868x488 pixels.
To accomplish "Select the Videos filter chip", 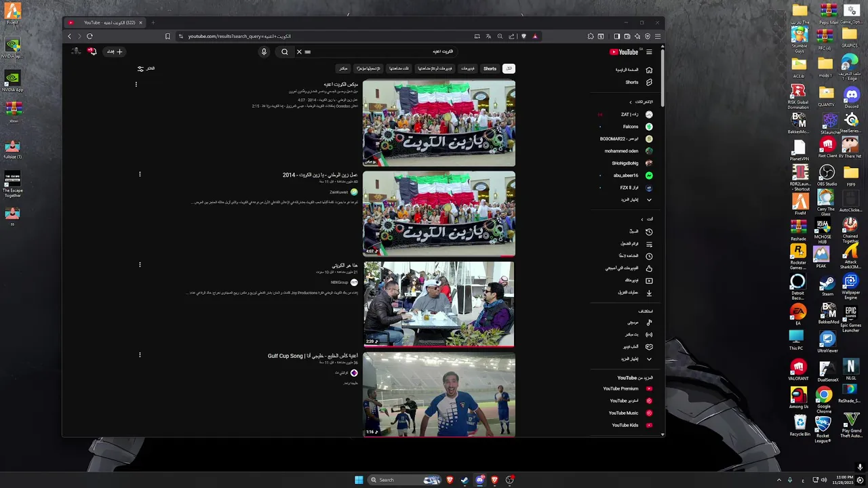I will click(x=468, y=68).
